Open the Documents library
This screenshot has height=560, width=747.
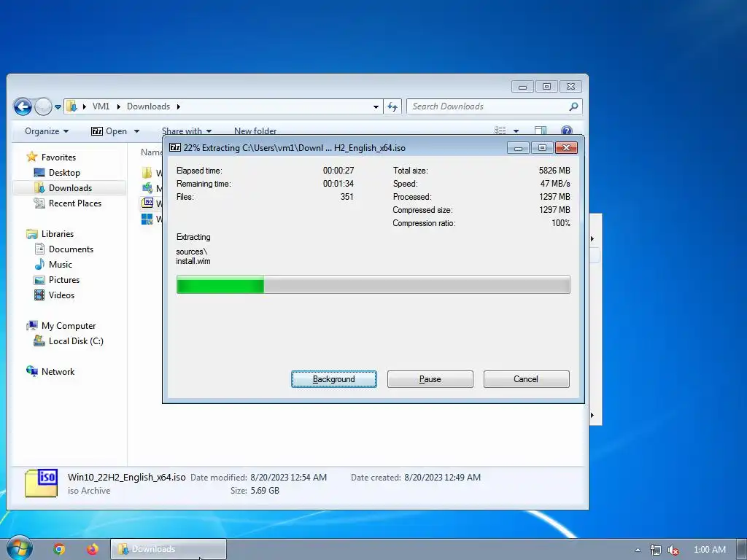(71, 249)
